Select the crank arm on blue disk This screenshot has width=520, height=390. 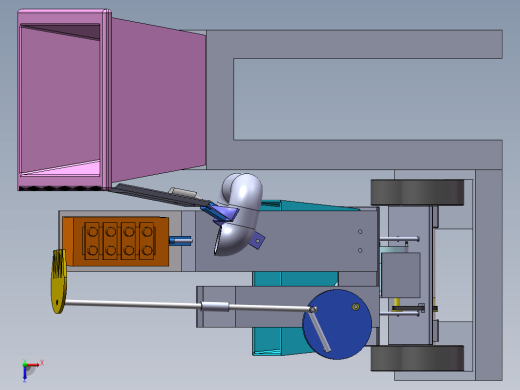[320, 330]
